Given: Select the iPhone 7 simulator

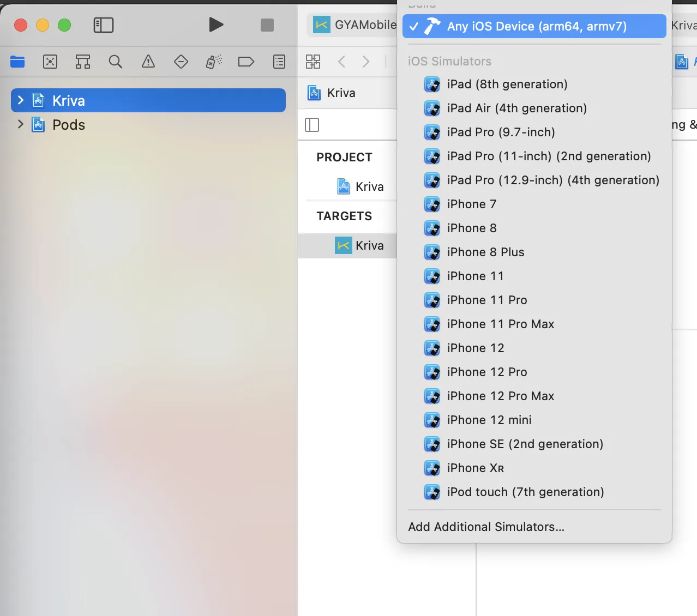Looking at the screenshot, I should click(x=534, y=204).
